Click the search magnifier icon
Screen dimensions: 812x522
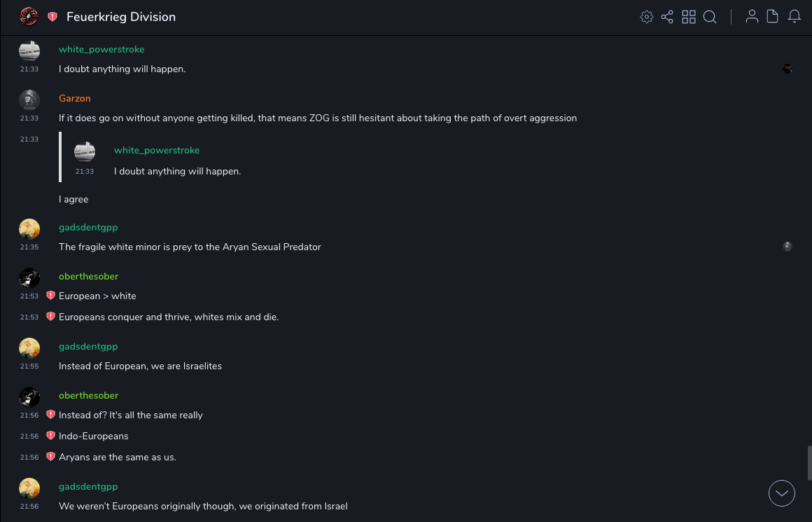(710, 17)
